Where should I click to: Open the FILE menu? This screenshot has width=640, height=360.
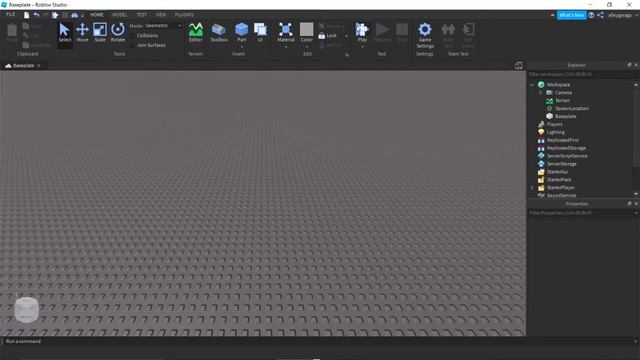pyautogui.click(x=10, y=15)
